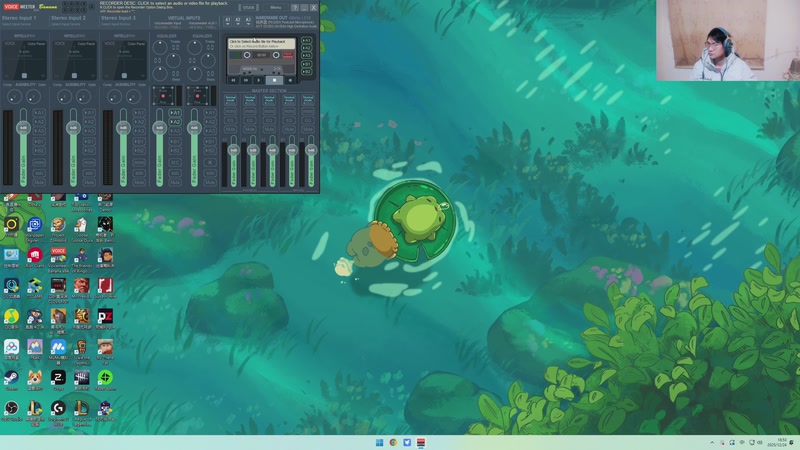Open League of Legends desktop shortcut
The width and height of the screenshot is (800, 450).
pos(82,411)
